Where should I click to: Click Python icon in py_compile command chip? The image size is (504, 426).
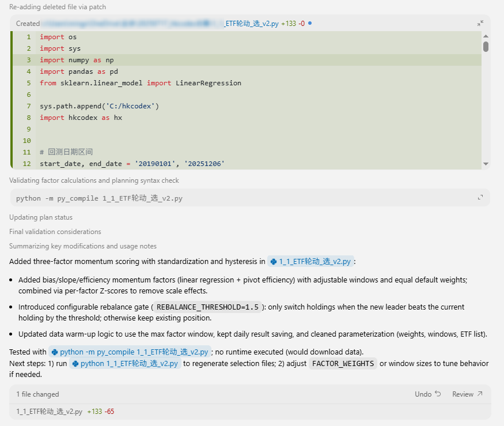click(55, 352)
